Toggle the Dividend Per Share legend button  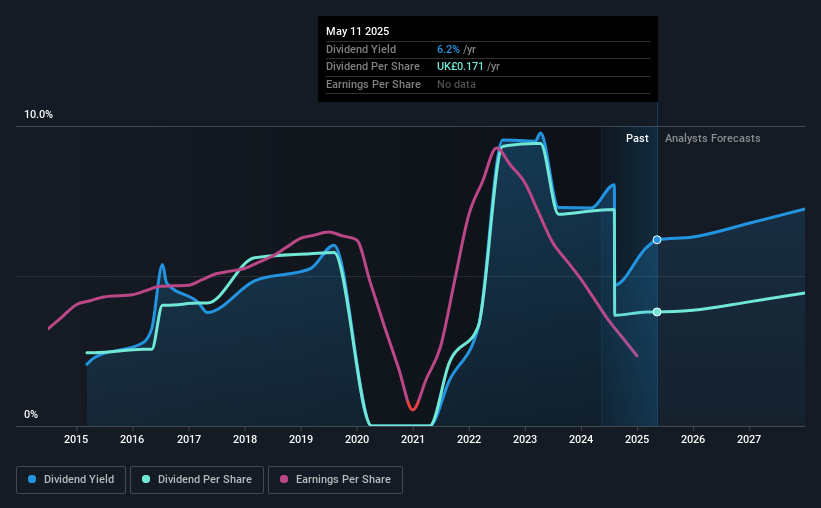click(x=197, y=480)
